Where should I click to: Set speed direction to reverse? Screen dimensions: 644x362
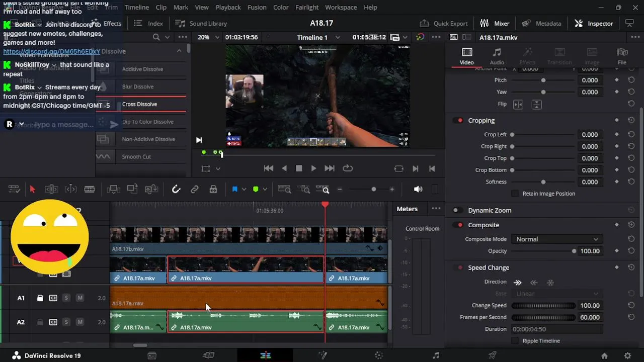pos(534,283)
